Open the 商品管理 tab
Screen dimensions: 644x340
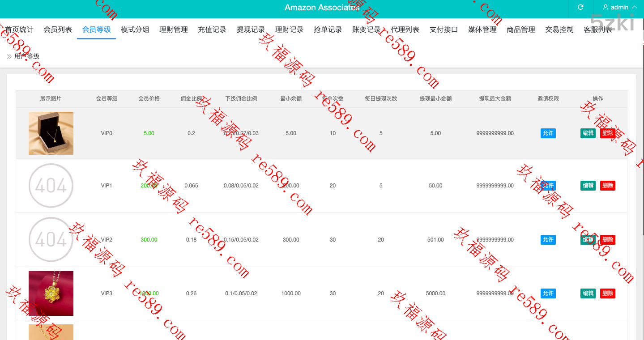click(521, 30)
